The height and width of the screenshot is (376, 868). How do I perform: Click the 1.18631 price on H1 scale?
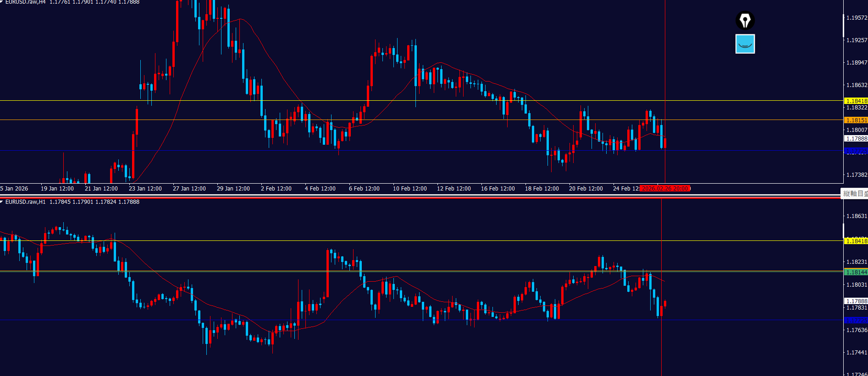pyautogui.click(x=856, y=216)
